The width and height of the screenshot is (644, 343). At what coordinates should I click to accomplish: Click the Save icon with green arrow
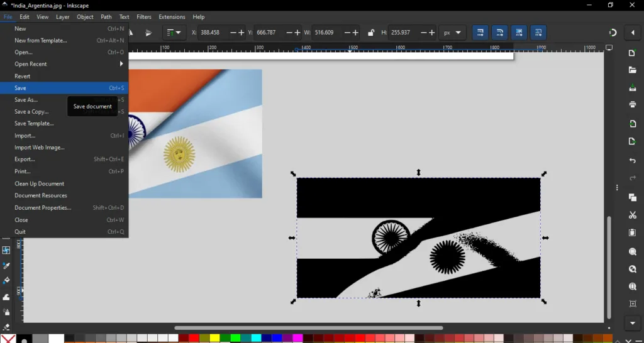(633, 87)
